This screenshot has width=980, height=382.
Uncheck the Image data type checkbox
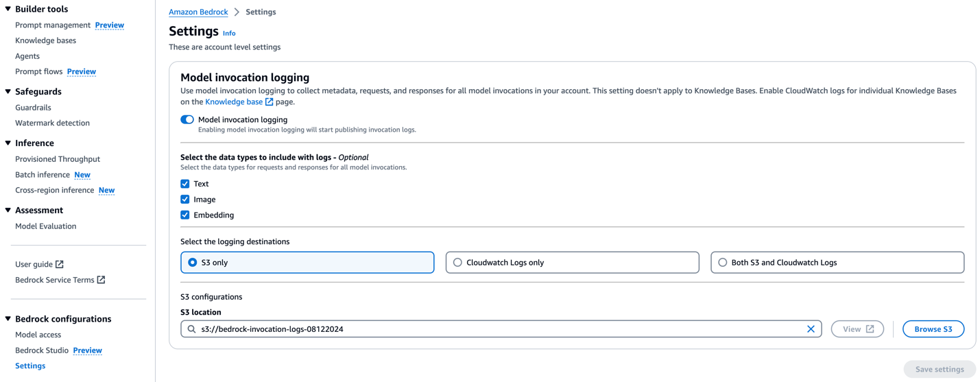tap(185, 200)
